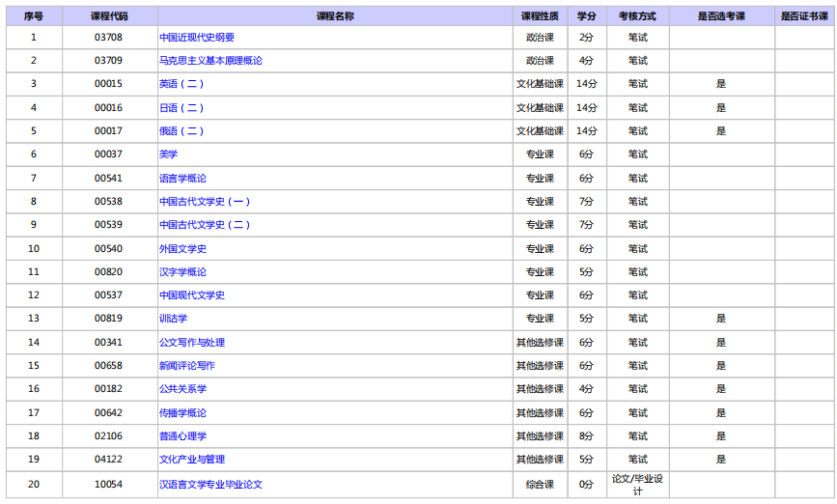Select the 汉字学概论 course link
This screenshot has width=837, height=504.
[182, 272]
